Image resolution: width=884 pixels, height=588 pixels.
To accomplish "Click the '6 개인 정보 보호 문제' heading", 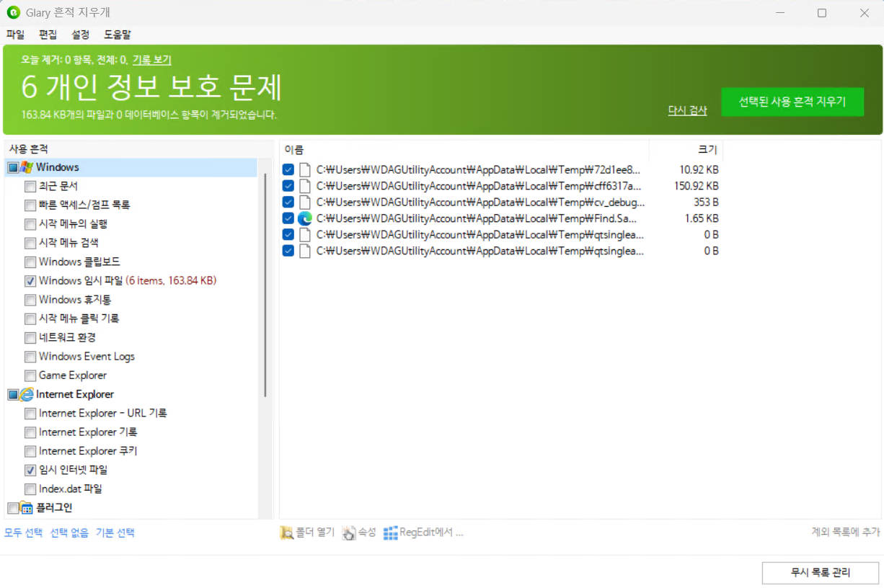I will tap(151, 87).
